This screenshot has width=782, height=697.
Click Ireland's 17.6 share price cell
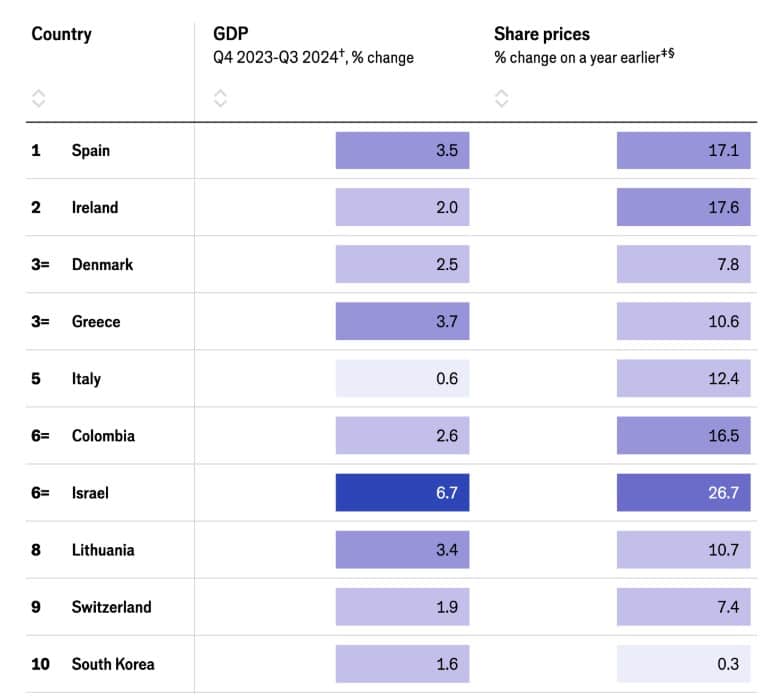coord(683,208)
